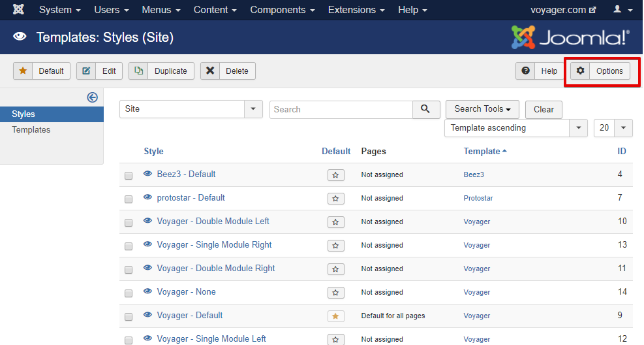Set Voyager - Double Module Right default star
Screen dimensions: 644x345
[x=335, y=269]
